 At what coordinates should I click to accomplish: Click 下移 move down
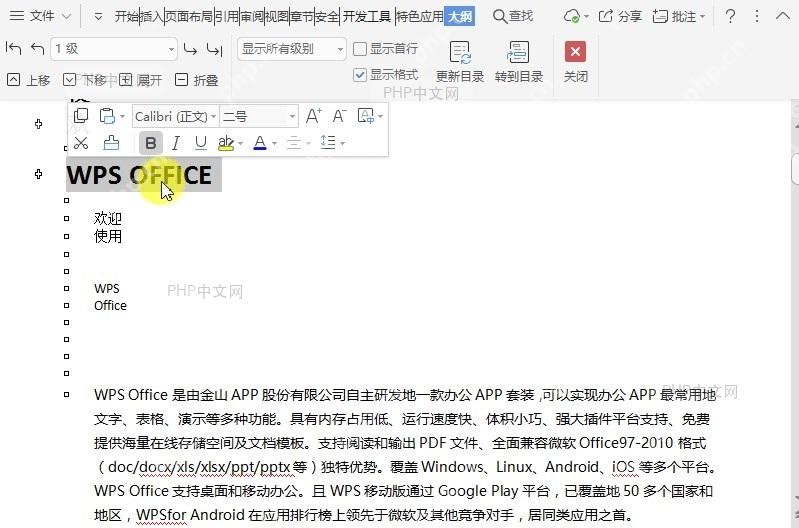coord(85,80)
